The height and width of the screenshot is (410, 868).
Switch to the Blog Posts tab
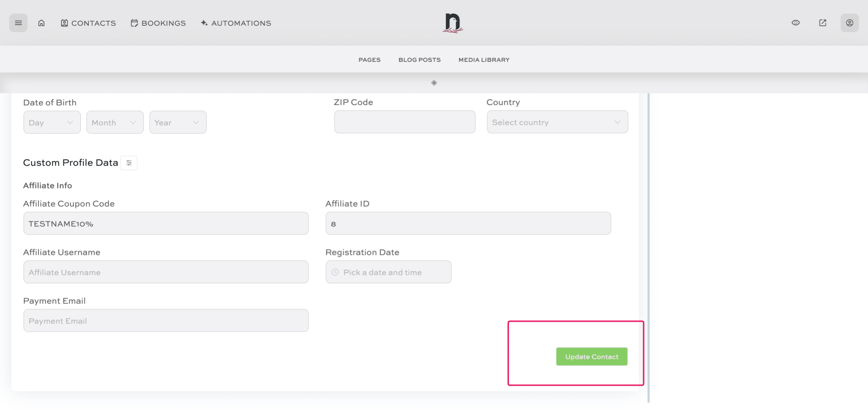(420, 60)
